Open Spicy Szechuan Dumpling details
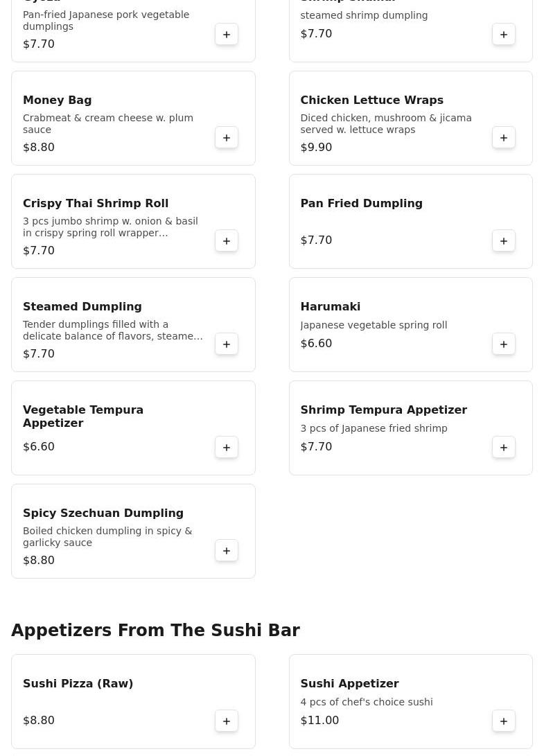544x756 pixels. click(103, 513)
